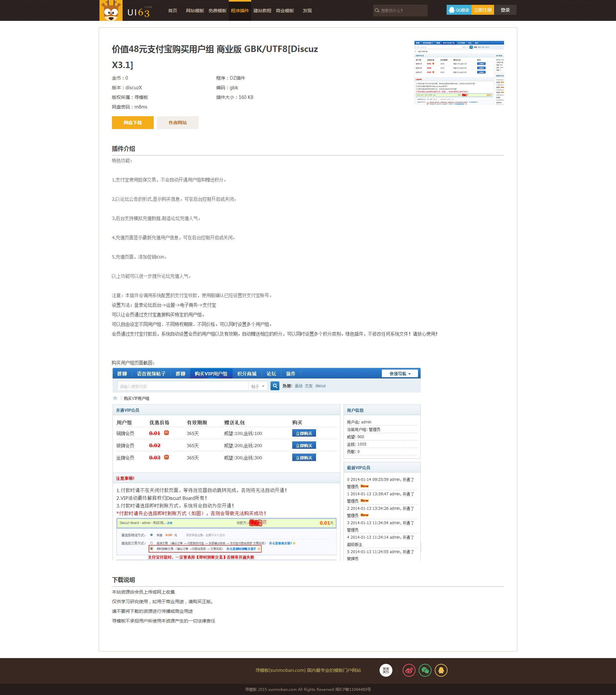Click the UI63 deer logo icon
Screen dimensions: 616x695
coord(111,11)
